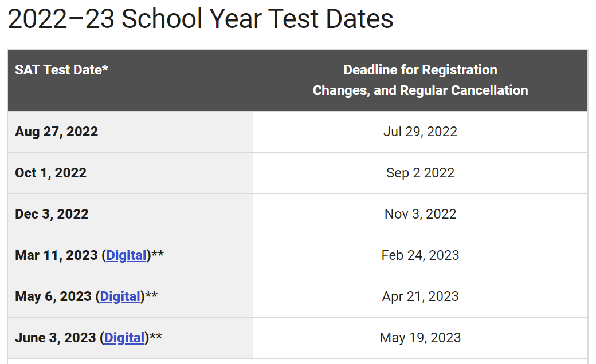Click the Mar 11, 2023 date text

(x=56, y=255)
